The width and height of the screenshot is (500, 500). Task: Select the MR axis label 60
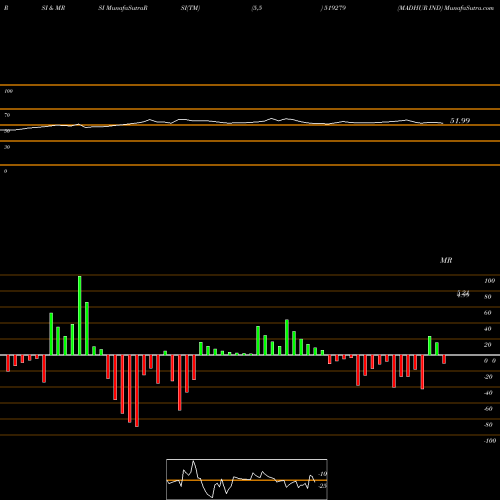(488, 313)
